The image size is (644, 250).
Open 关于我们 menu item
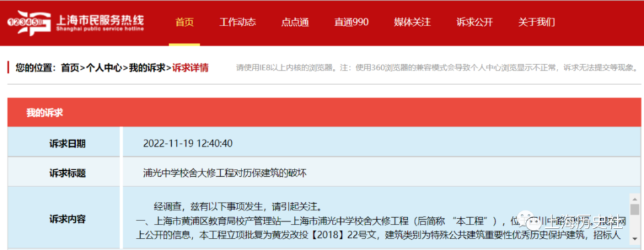[537, 22]
